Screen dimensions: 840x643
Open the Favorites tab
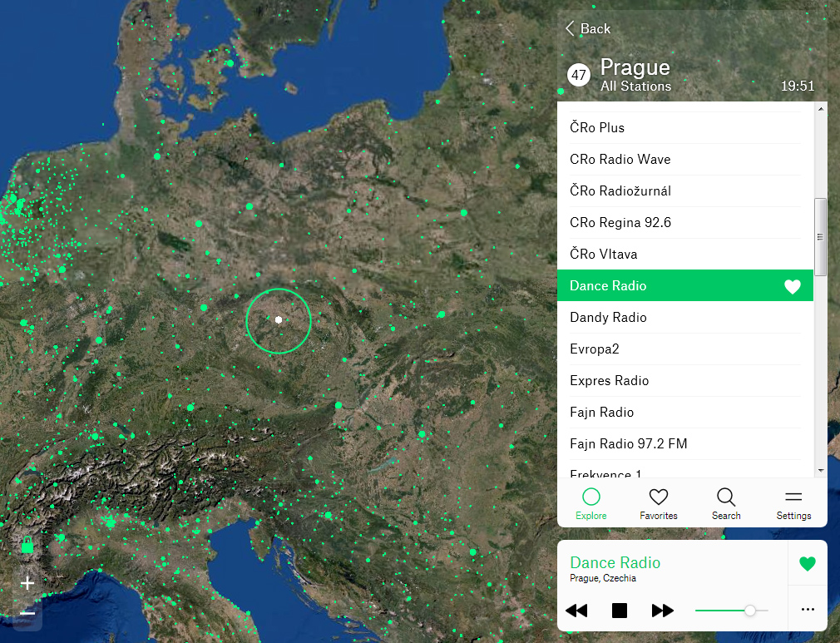coord(659,504)
